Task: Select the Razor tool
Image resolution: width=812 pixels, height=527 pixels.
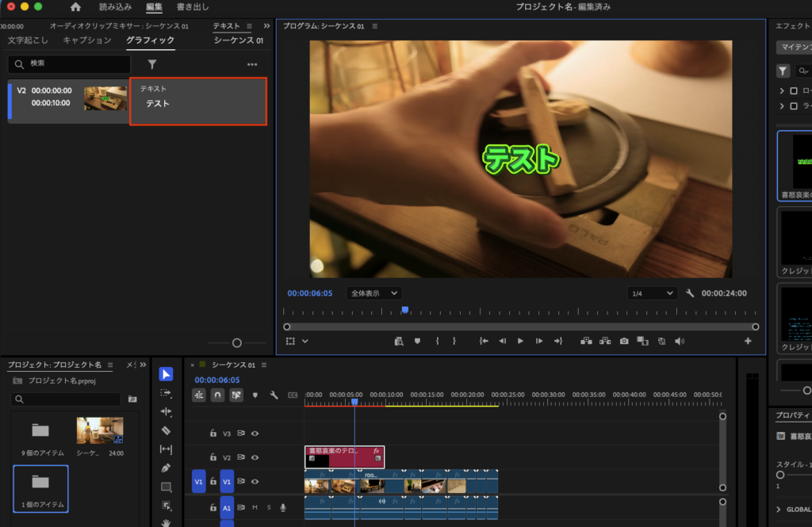Action: [166, 430]
